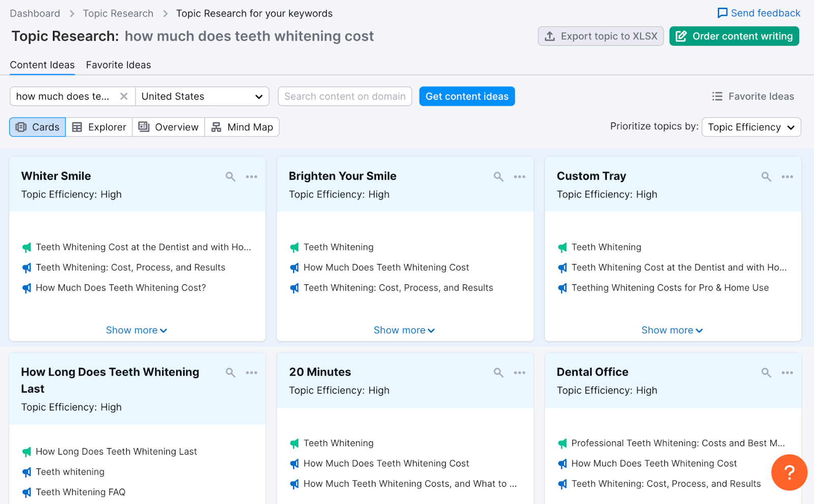The width and height of the screenshot is (814, 504).
Task: Search within the Custom Tray card
Action: coord(766,176)
